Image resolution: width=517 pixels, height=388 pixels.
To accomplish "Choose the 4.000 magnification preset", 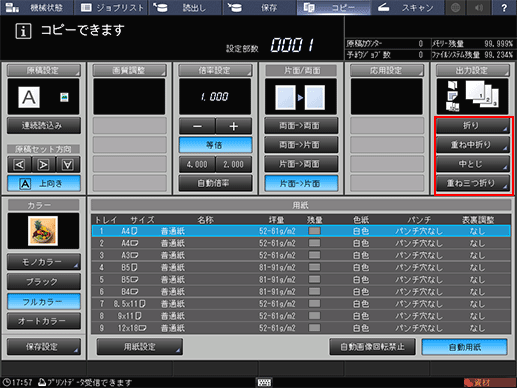I will tap(197, 164).
